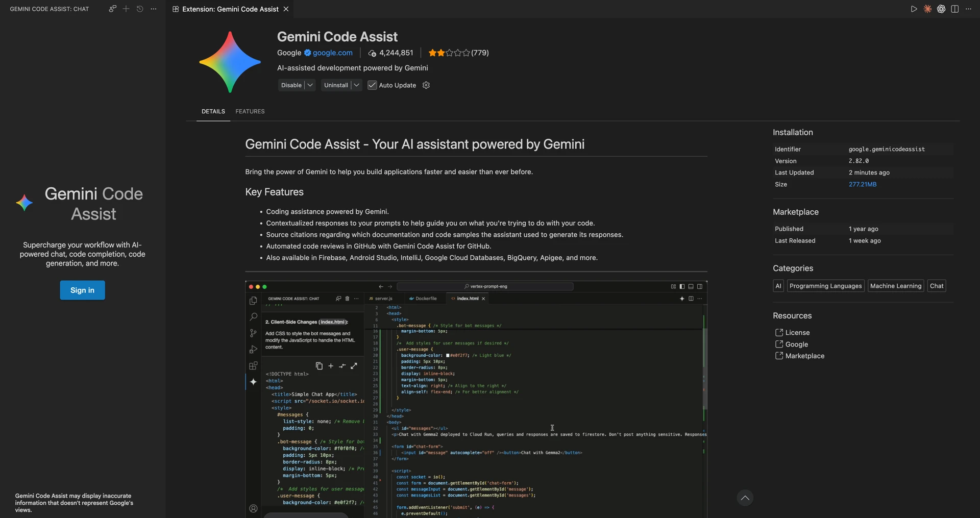Close the Extension: Gemini Code Assist tab

(x=286, y=9)
